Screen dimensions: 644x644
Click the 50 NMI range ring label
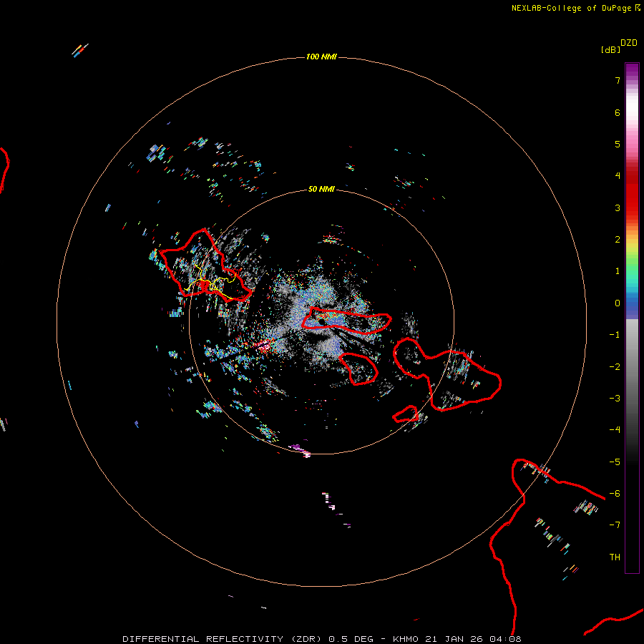click(x=321, y=189)
